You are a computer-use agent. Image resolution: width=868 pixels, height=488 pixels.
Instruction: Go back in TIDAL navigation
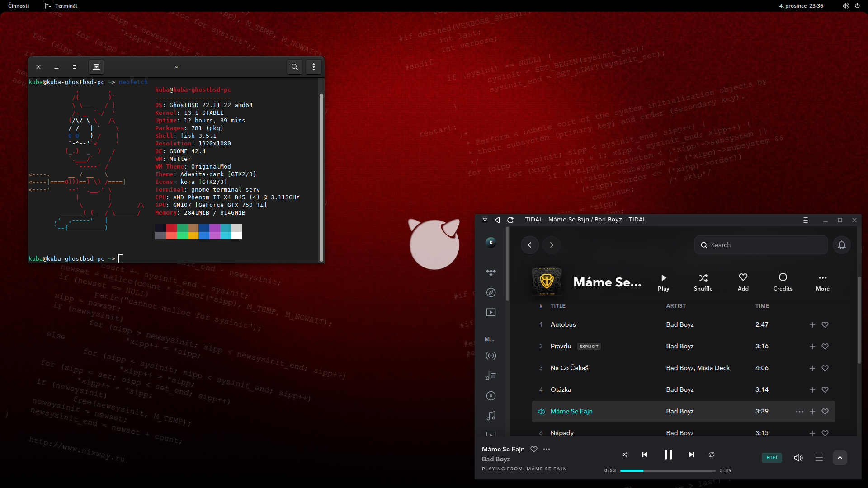(x=530, y=245)
